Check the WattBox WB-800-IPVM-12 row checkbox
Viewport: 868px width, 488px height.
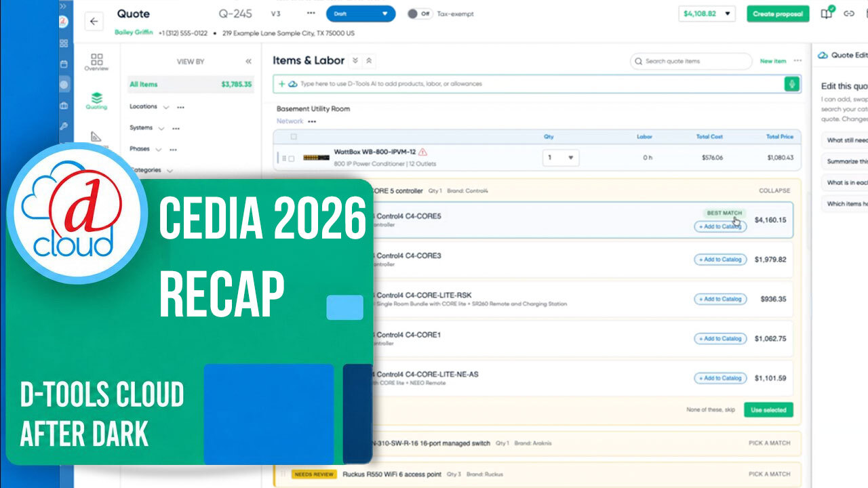tap(292, 159)
